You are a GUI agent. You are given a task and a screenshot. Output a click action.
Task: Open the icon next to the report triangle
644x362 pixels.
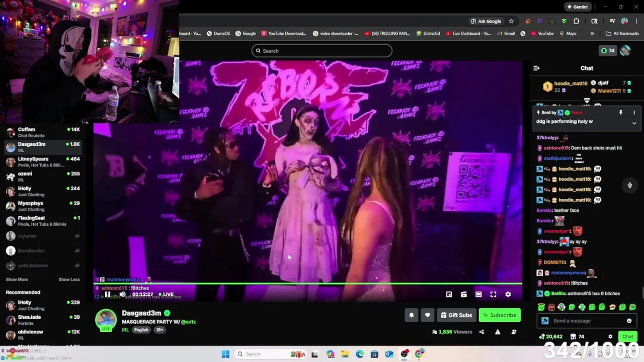(x=514, y=332)
